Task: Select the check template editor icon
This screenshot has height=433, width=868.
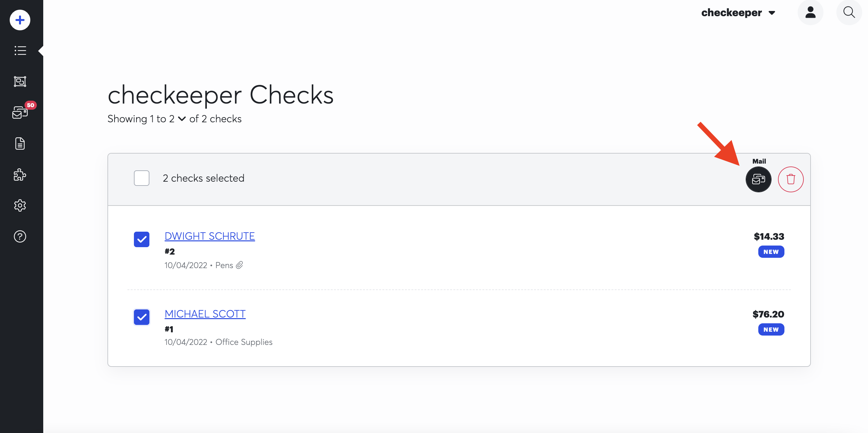Action: tap(20, 82)
